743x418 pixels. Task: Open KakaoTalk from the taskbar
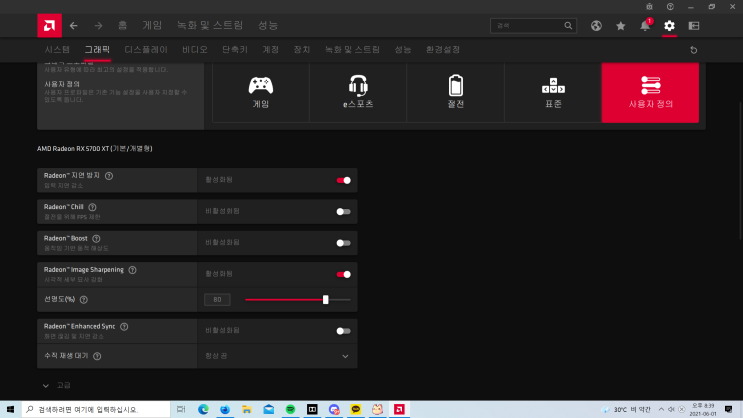pos(355,409)
